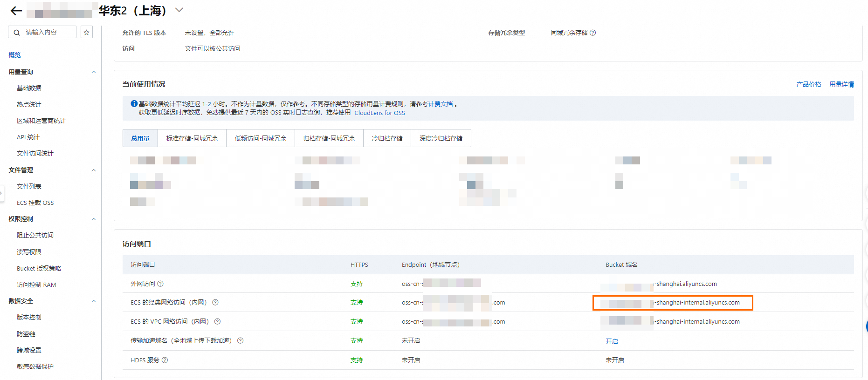
Task: Open the 华东2（上海）bucket dropdown
Action: pos(179,10)
